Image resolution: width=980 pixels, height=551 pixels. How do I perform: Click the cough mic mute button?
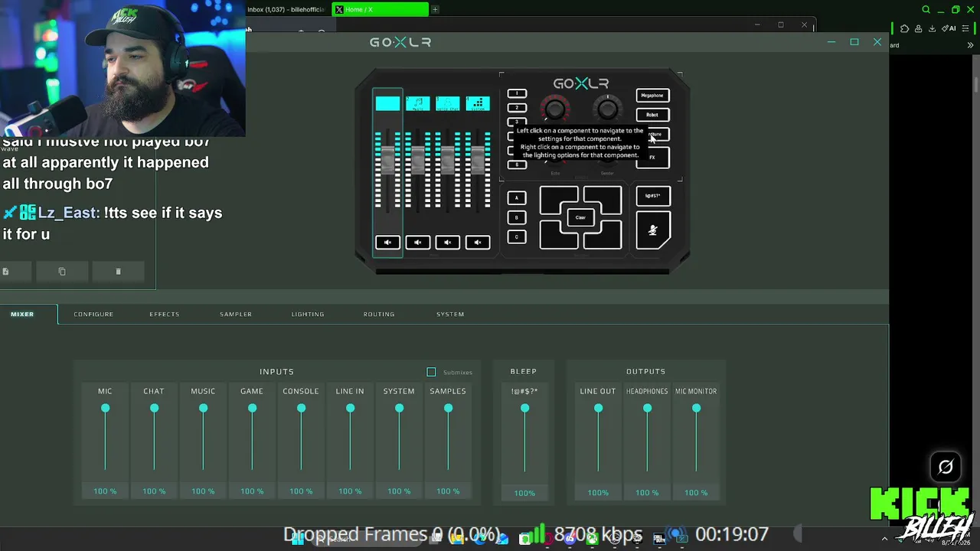point(653,230)
